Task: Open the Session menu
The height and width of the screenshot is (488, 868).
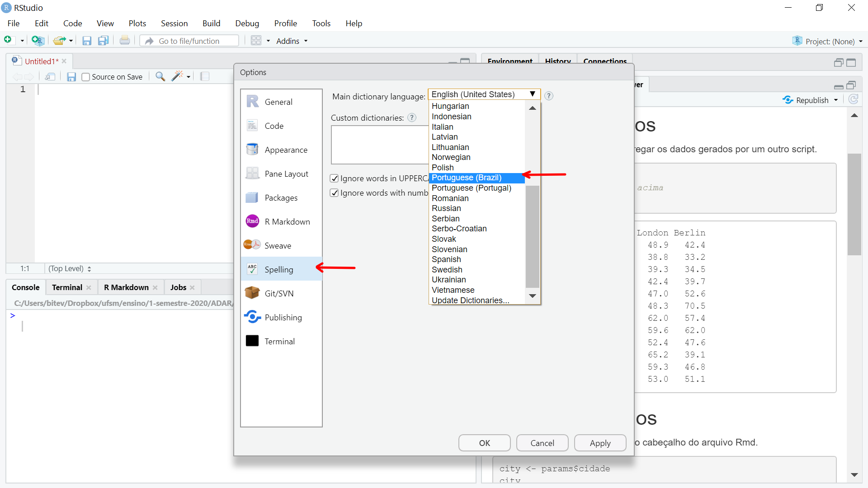Action: click(x=174, y=23)
